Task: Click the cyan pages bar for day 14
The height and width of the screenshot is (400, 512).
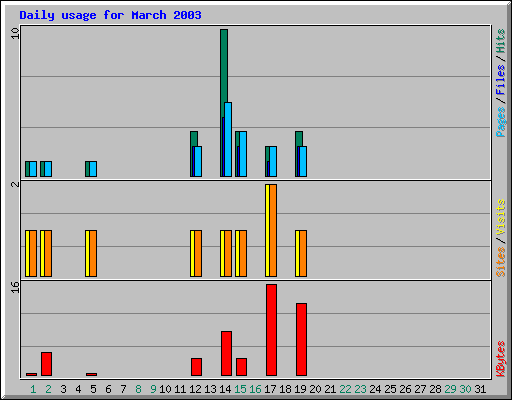Action: click(228, 139)
